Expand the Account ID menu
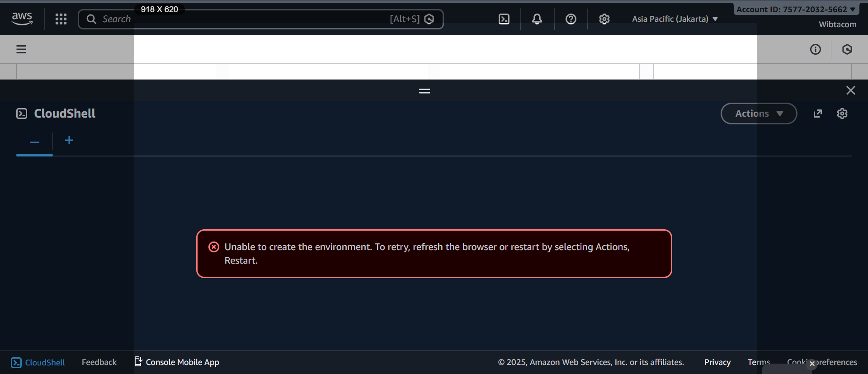This screenshot has width=868, height=374. click(x=795, y=9)
